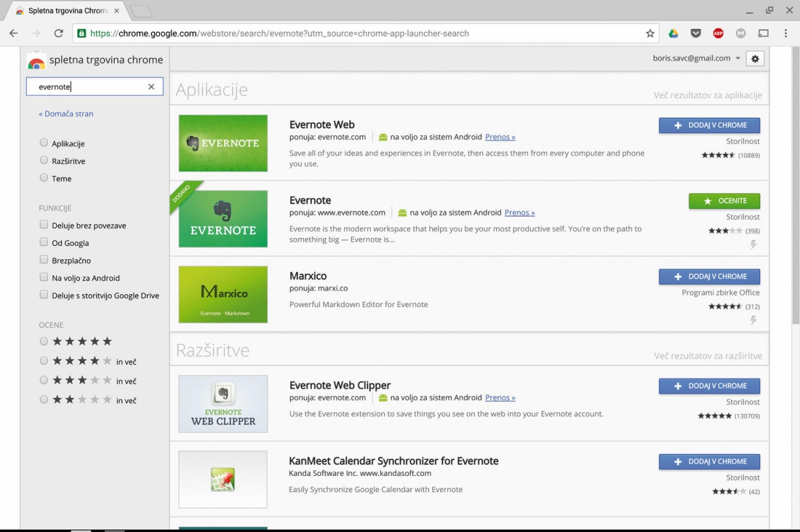The width and height of the screenshot is (800, 532).
Task: Go back to the previous page
Action: click(x=13, y=33)
